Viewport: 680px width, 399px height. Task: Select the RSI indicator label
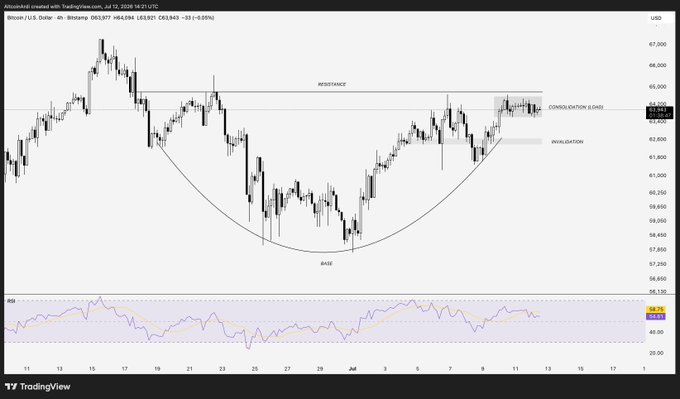coord(11,301)
